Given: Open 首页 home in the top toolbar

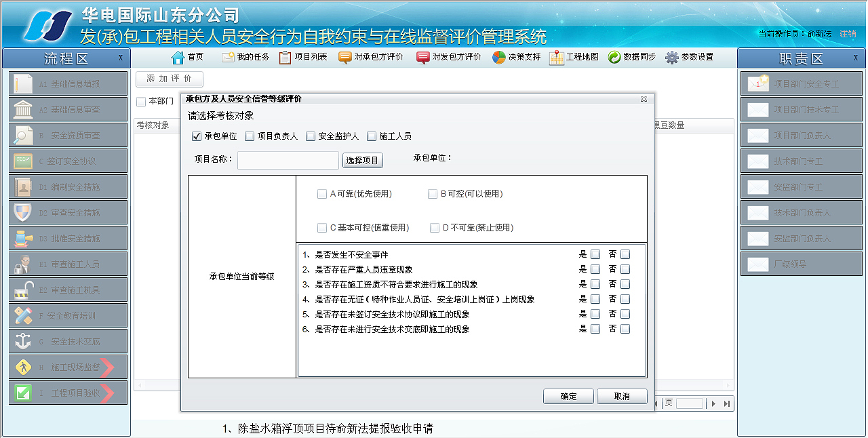Looking at the screenshot, I should click(x=188, y=57).
